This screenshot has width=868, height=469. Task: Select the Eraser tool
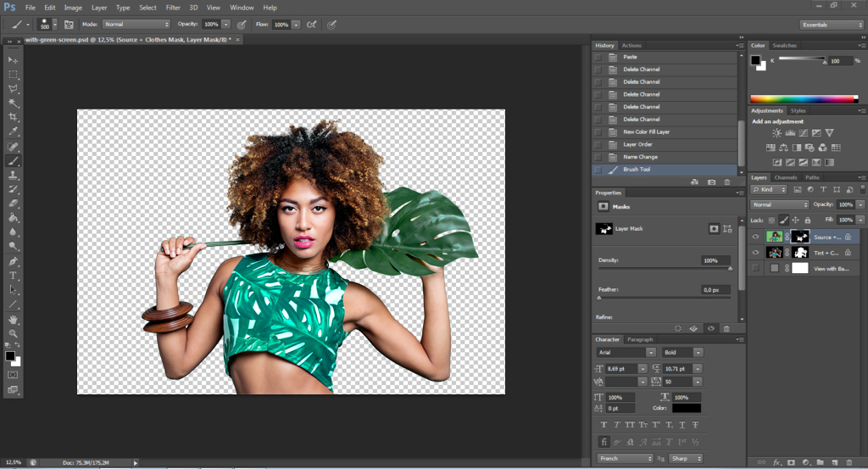coord(13,204)
